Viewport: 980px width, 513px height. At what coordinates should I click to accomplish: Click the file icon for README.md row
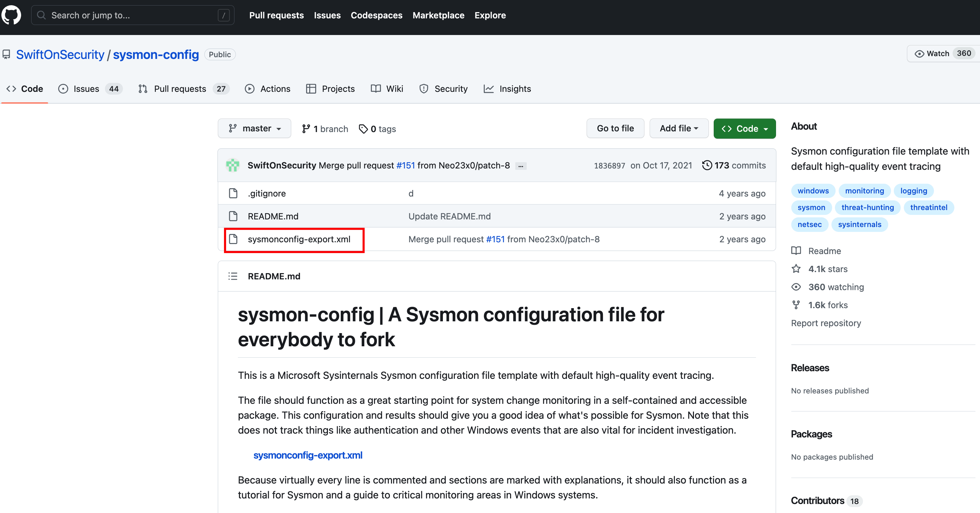tap(233, 216)
